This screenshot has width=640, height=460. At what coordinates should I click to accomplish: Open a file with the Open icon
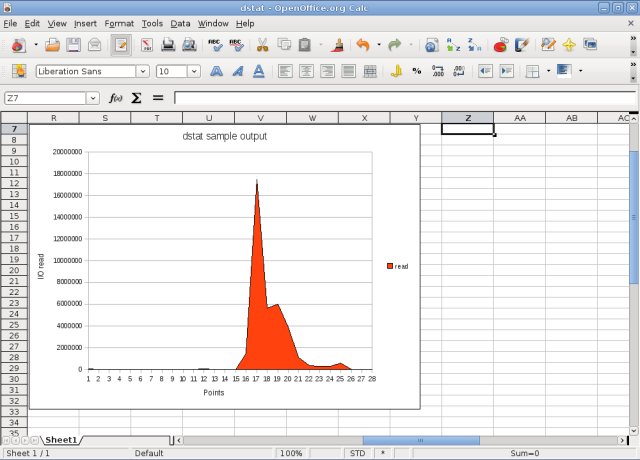point(52,45)
